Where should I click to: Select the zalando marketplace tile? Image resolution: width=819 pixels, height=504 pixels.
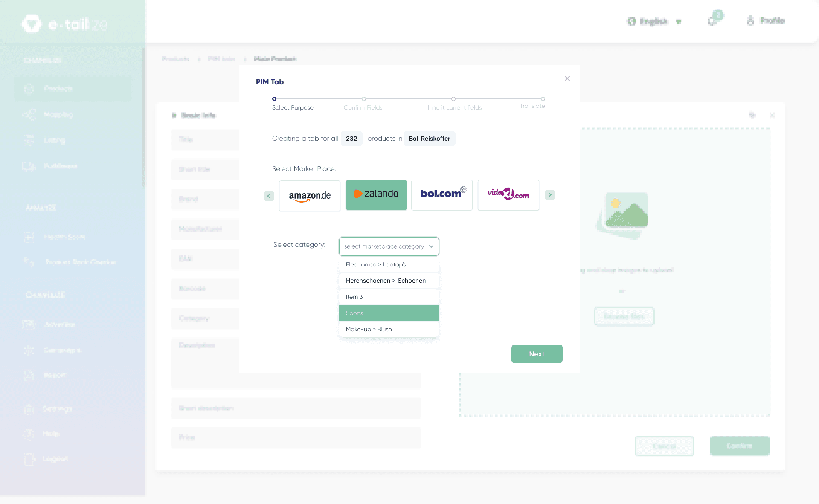point(376,194)
